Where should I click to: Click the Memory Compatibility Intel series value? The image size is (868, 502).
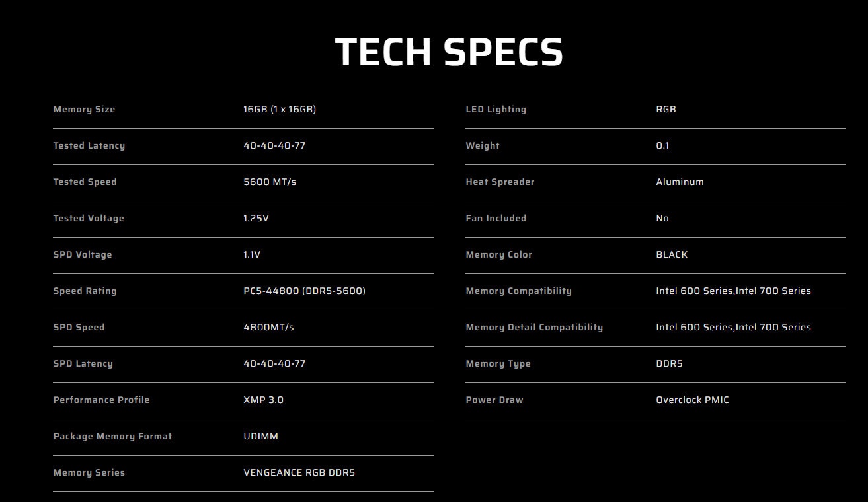click(733, 291)
